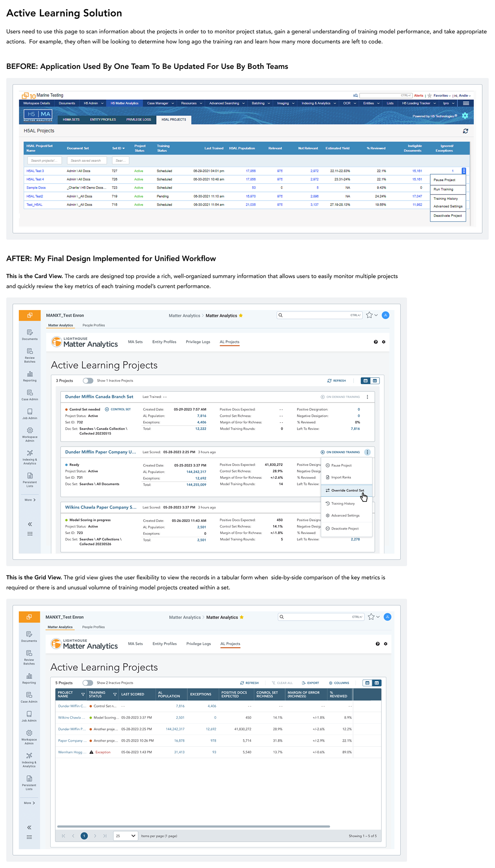Open favorites star dropdown in Grid View header
The width and height of the screenshot is (495, 868).
pos(374,617)
